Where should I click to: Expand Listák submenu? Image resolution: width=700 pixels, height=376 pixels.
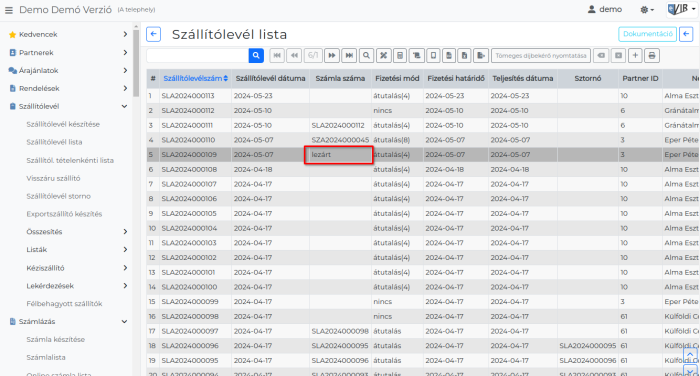pos(77,250)
